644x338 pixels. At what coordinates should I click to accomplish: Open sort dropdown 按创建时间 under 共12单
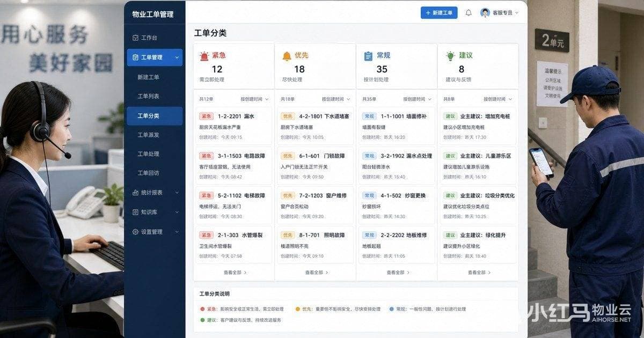(x=254, y=99)
